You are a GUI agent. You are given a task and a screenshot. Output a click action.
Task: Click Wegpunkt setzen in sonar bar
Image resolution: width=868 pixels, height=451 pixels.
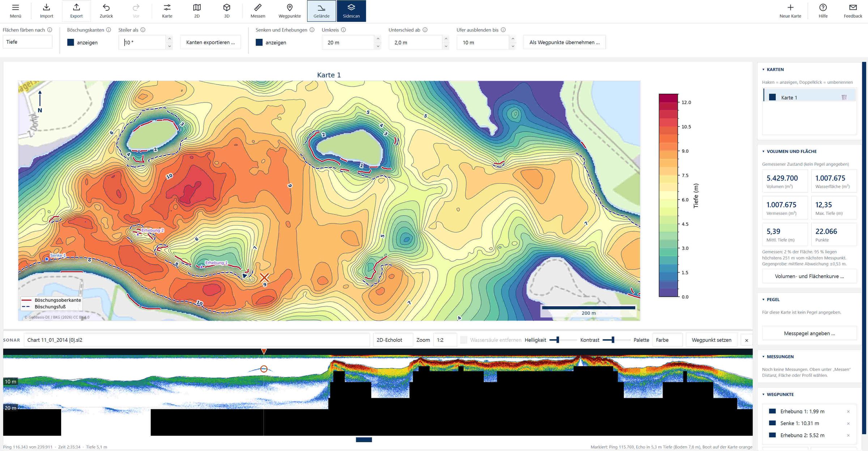click(711, 340)
